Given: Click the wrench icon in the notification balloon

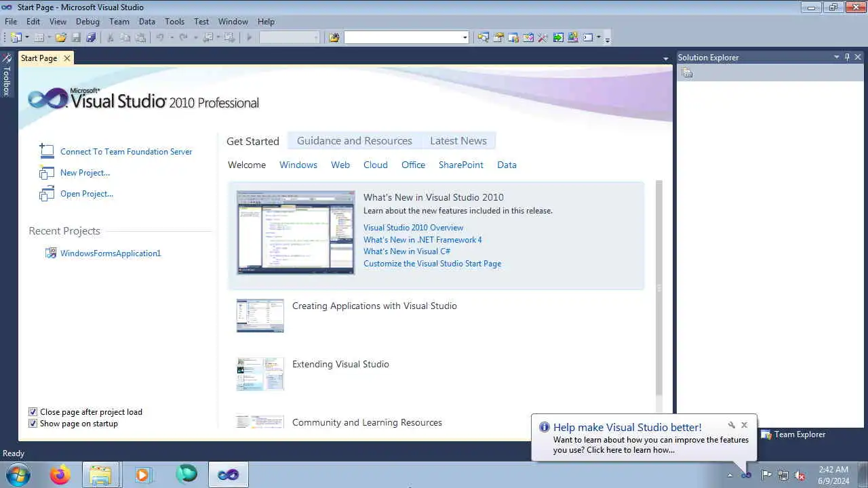Looking at the screenshot, I should pos(732,425).
